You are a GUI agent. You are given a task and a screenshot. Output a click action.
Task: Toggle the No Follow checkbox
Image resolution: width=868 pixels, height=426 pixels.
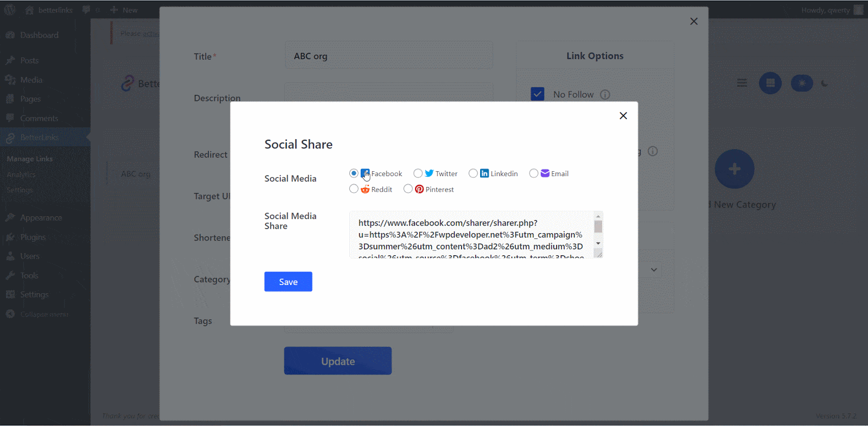click(538, 94)
